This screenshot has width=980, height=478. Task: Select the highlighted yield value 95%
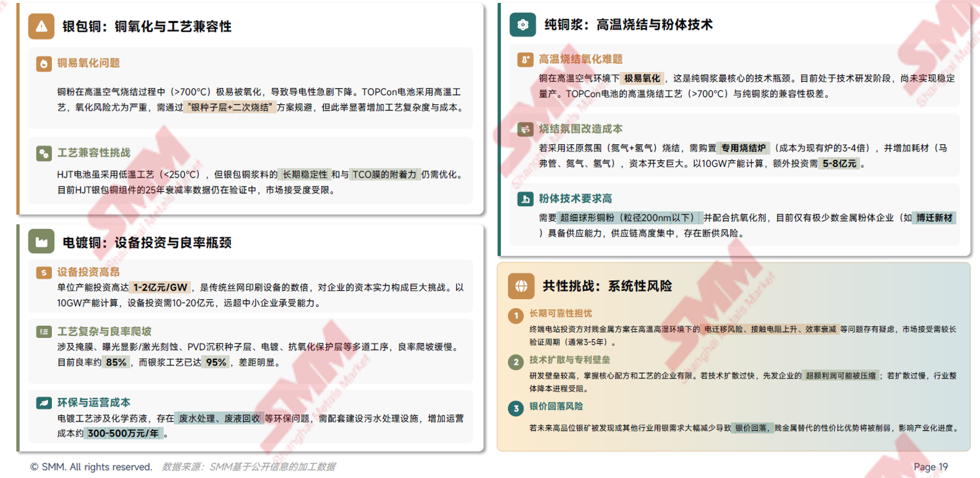[217, 362]
